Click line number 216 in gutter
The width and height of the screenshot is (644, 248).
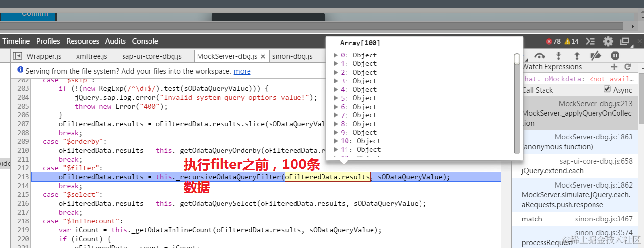pyautogui.click(x=23, y=203)
